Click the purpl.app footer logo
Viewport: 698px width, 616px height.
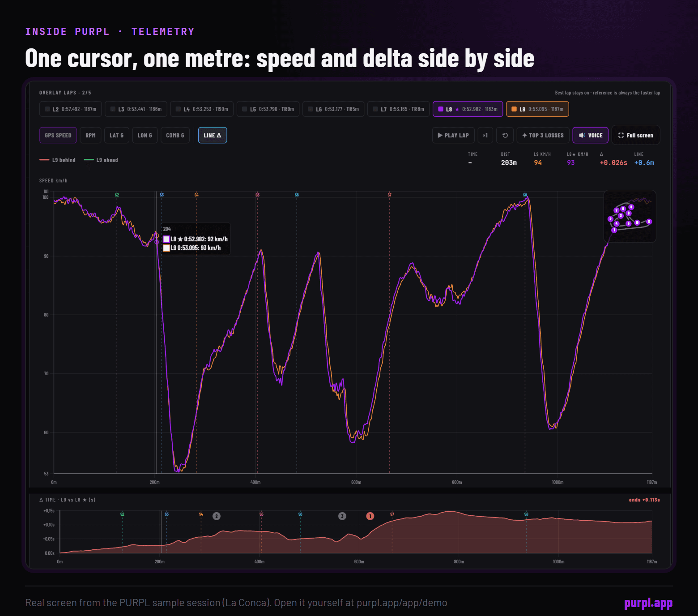(648, 603)
